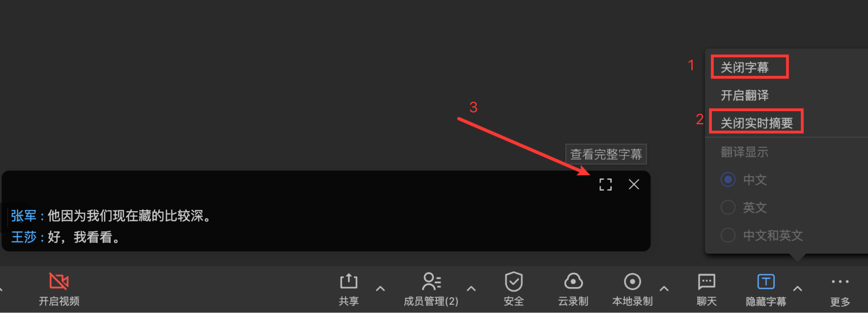
Task: Start 云录制 cloud recording
Action: click(573, 281)
